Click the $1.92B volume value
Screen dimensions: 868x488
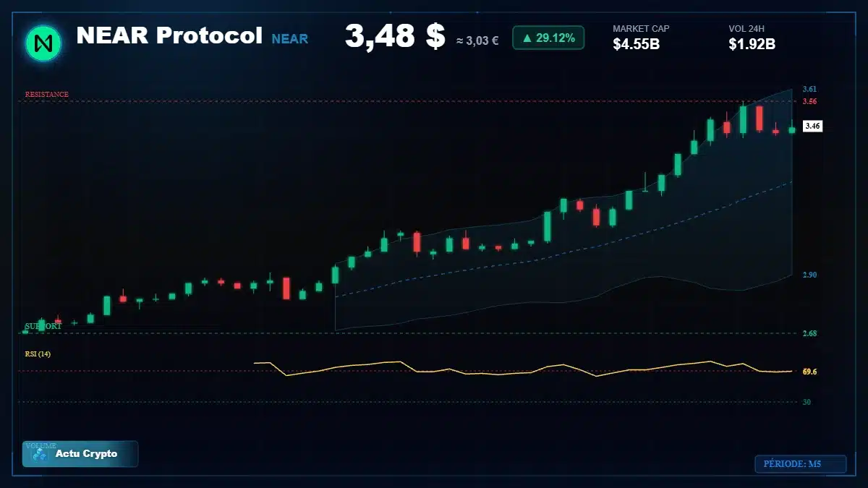pyautogui.click(x=752, y=44)
